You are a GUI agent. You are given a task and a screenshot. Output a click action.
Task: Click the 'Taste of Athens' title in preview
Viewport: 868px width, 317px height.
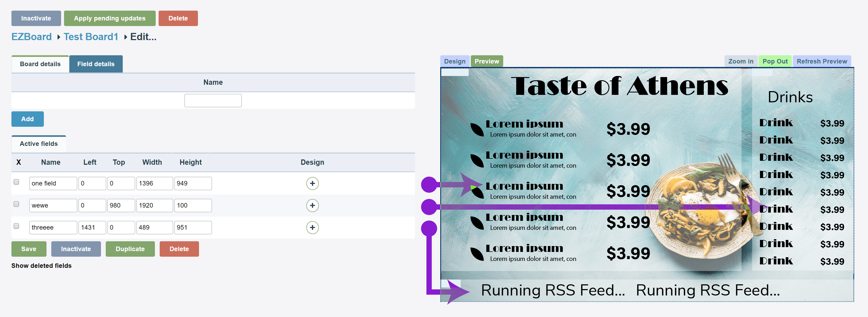(x=619, y=86)
